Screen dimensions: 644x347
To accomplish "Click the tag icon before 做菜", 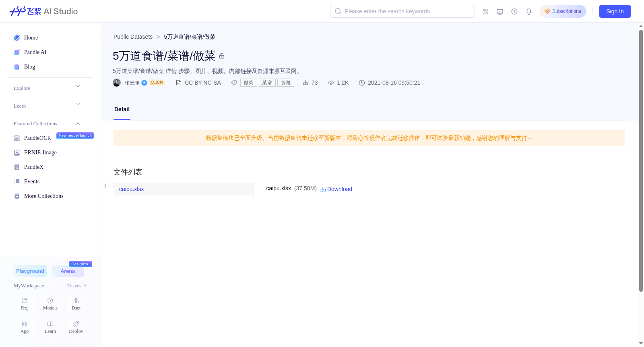I will (234, 83).
